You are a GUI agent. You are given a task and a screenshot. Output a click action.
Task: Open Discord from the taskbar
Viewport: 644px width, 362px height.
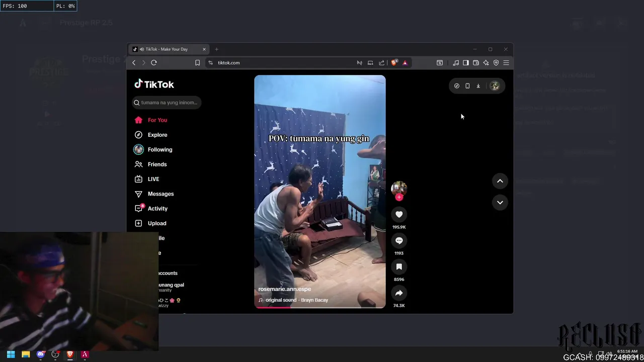click(x=41, y=354)
